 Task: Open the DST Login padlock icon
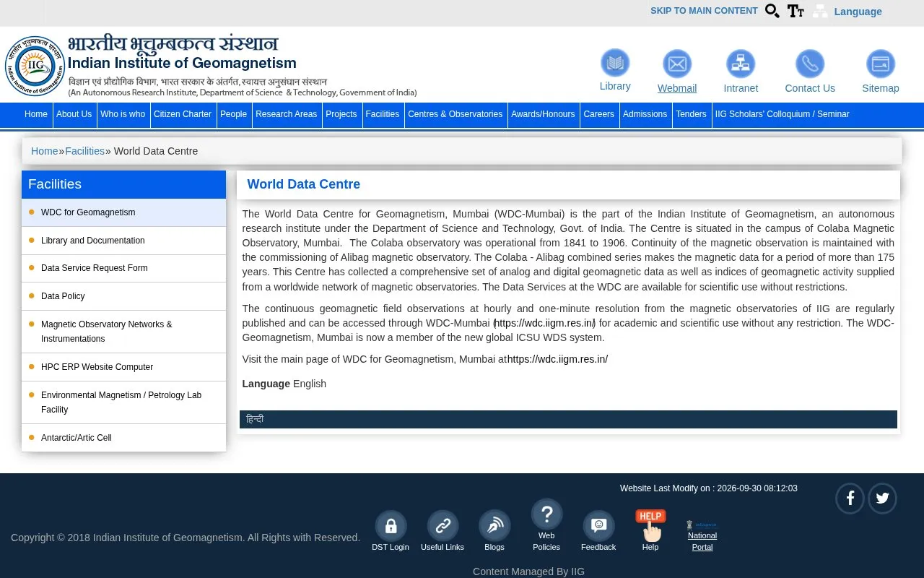point(391,526)
